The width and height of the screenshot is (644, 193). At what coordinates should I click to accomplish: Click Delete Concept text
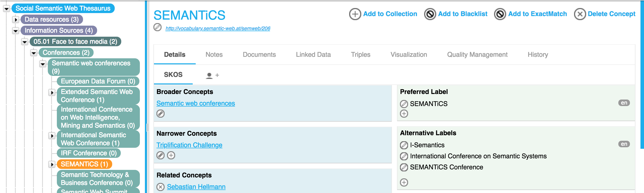pos(612,14)
